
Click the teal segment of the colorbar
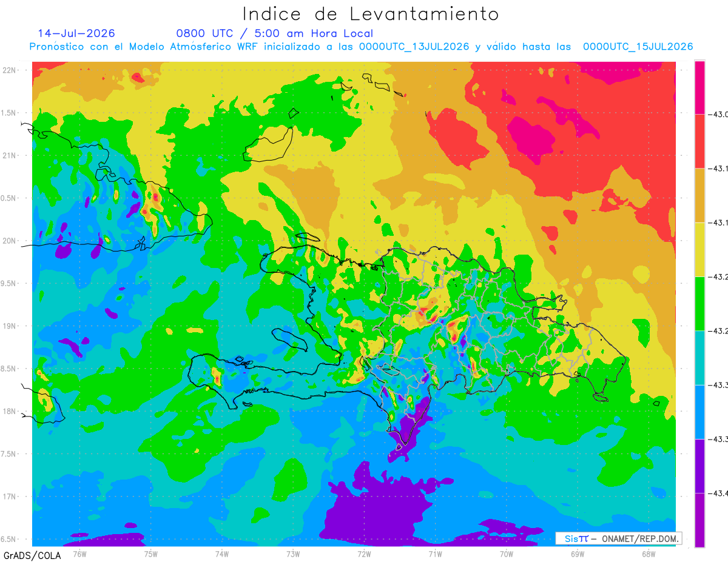click(x=699, y=358)
